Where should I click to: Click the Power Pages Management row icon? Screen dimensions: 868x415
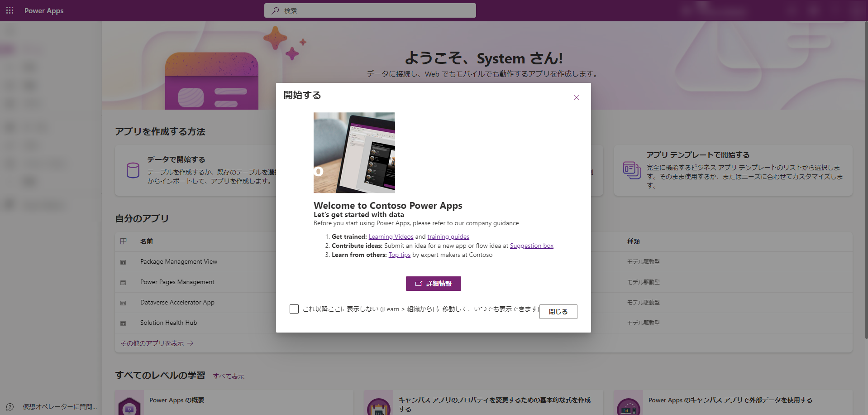pos(123,283)
